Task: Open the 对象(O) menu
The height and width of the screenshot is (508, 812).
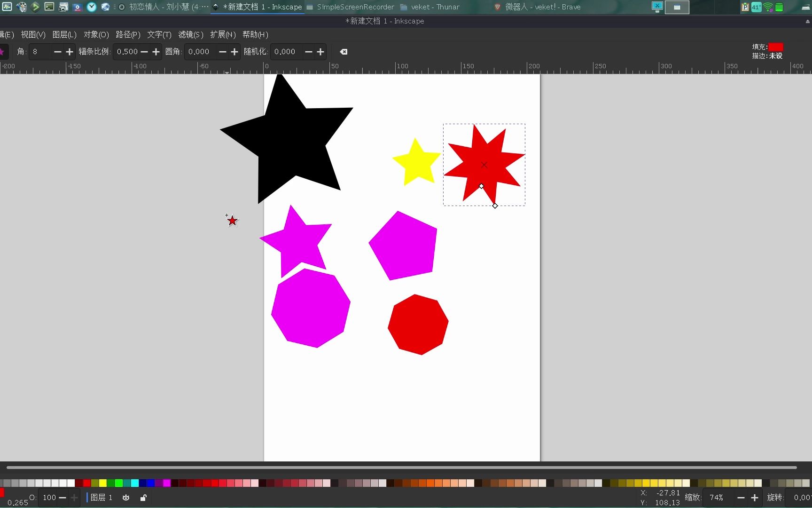Action: pos(96,34)
